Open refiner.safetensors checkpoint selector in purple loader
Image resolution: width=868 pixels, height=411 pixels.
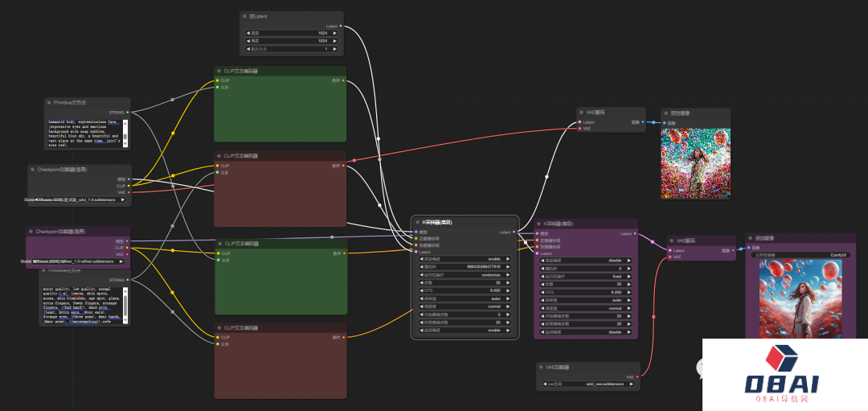coord(79,261)
